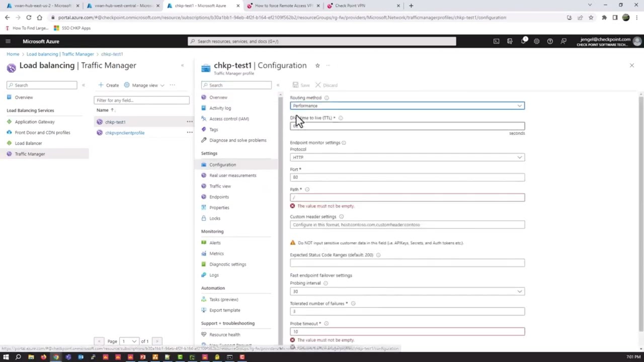Show Path info icon
The image size is (644, 362).
[x=307, y=190]
